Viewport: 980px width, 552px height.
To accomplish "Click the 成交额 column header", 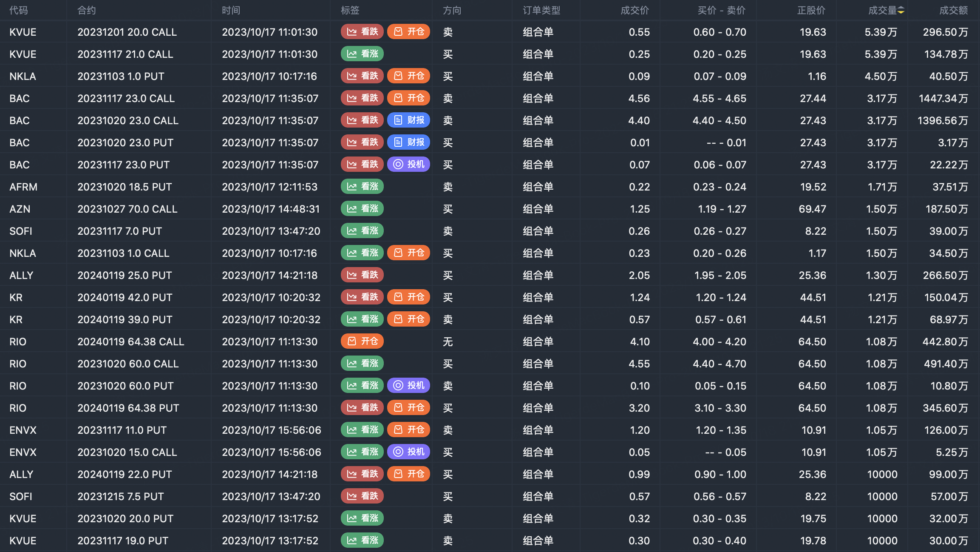I will pyautogui.click(x=954, y=10).
